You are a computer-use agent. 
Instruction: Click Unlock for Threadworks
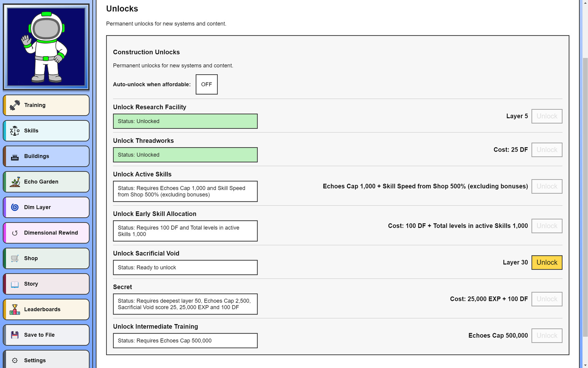(547, 150)
